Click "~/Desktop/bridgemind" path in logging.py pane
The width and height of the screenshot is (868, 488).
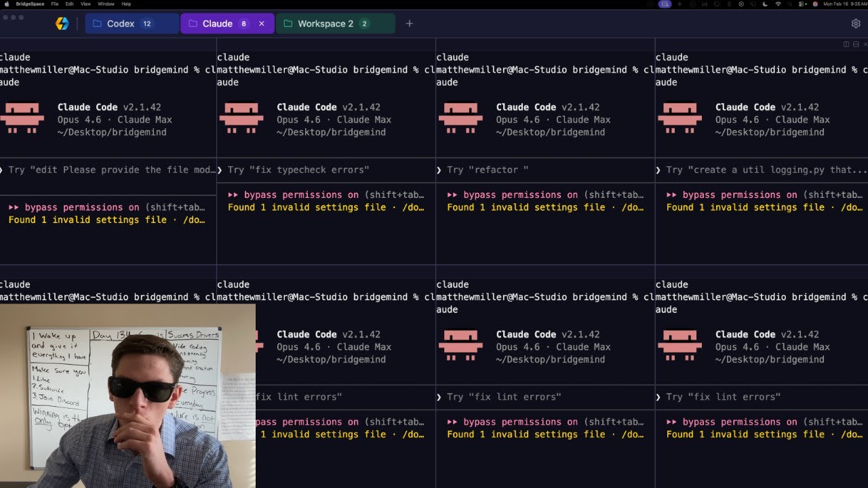[770, 132]
